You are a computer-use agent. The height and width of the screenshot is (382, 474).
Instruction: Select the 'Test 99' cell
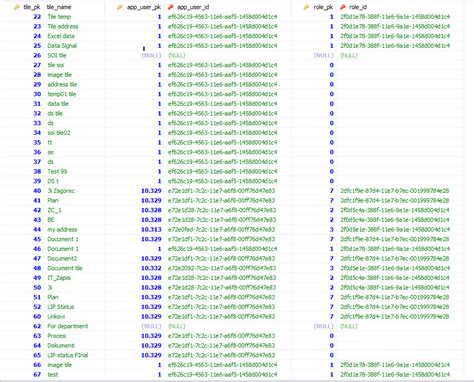(x=57, y=171)
